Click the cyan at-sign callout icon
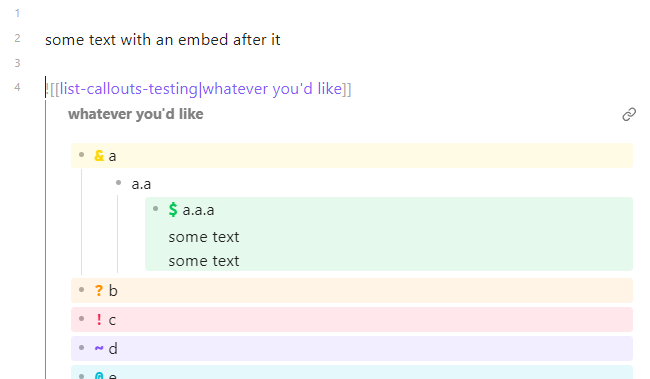650x379 pixels. click(x=99, y=376)
